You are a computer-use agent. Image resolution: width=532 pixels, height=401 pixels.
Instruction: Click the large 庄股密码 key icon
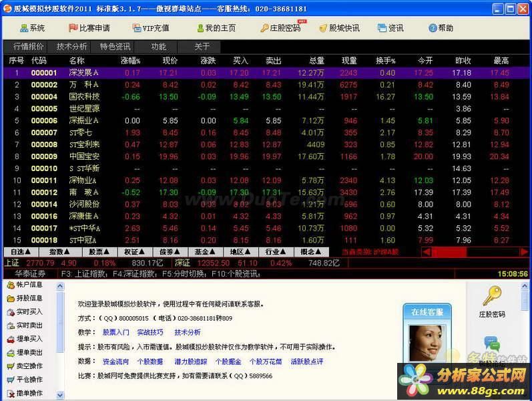[x=492, y=296]
